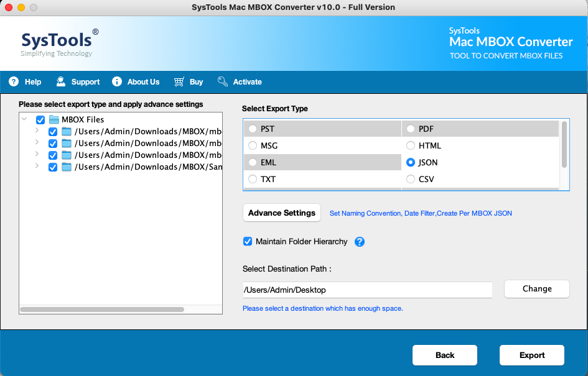Click the Buy shopping cart icon

pyautogui.click(x=179, y=81)
